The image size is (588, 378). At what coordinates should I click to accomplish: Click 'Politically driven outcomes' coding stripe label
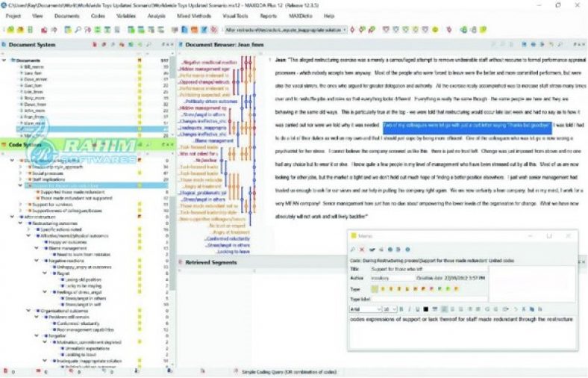[211, 102]
